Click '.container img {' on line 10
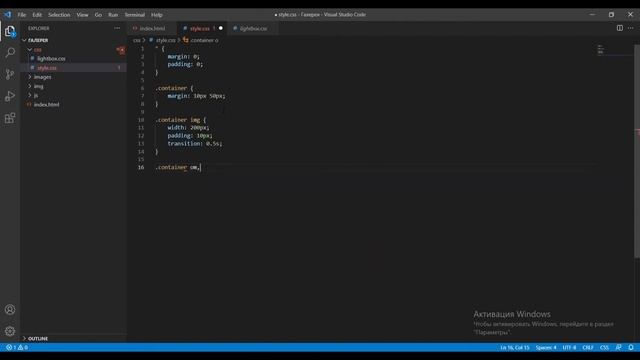Image resolution: width=640 pixels, height=360 pixels. click(181, 120)
